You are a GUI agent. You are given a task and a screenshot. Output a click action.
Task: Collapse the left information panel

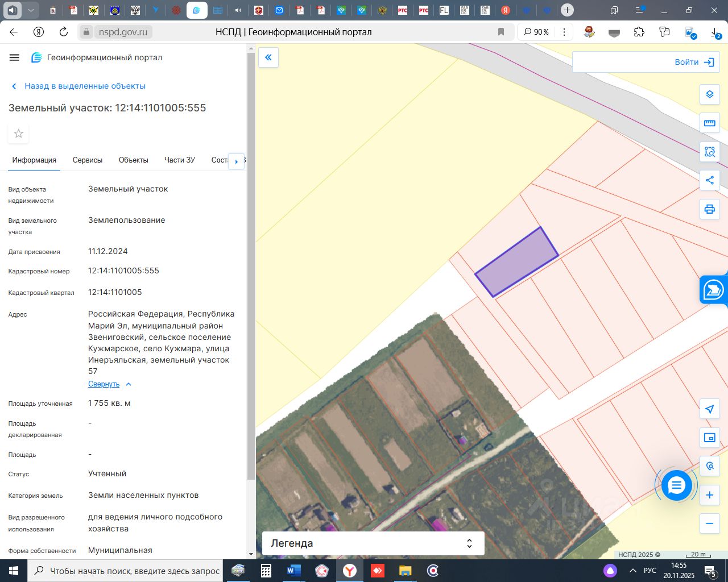pyautogui.click(x=268, y=57)
